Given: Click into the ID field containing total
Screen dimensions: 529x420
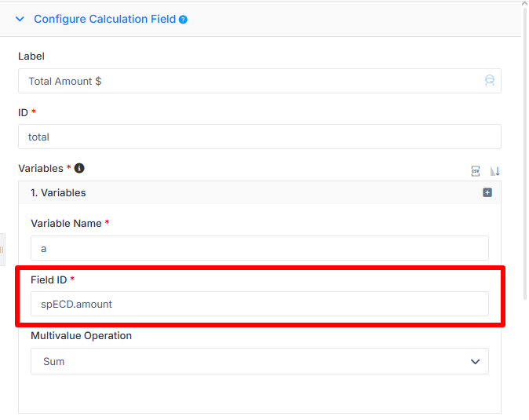Looking at the screenshot, I should point(260,137).
